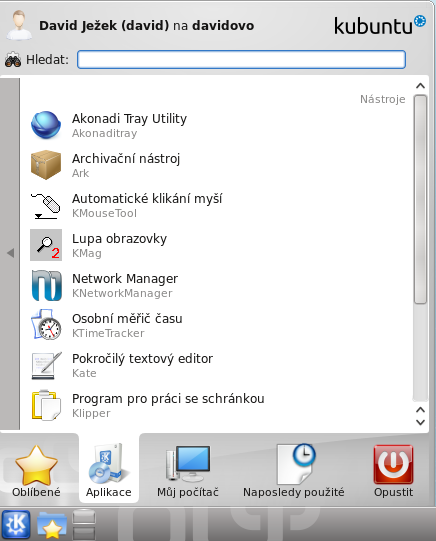Open Klipper clipboard program icon
The image size is (436, 541).
46,405
